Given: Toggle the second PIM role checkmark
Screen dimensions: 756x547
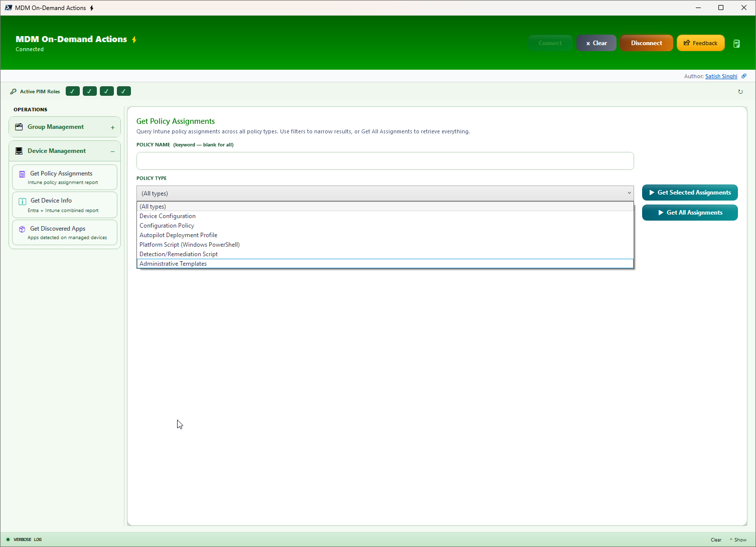Looking at the screenshot, I should click(89, 91).
